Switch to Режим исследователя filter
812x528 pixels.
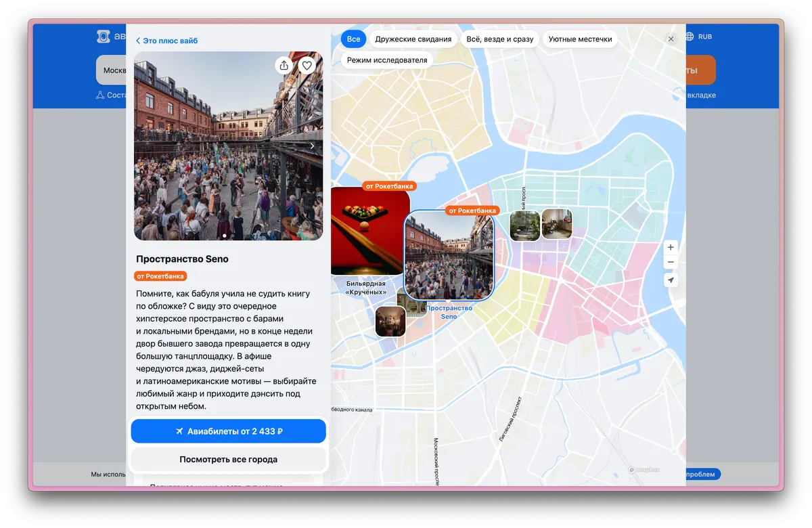coord(387,60)
